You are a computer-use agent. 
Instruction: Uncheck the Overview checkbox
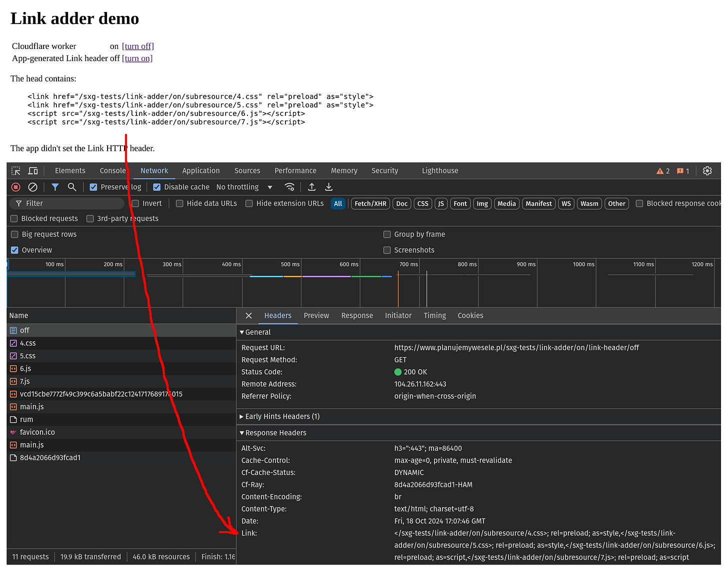pyautogui.click(x=14, y=250)
